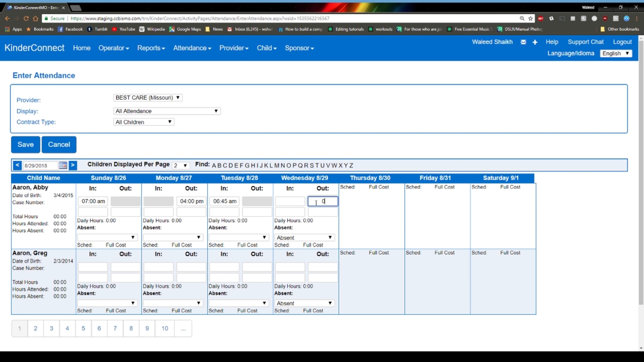Go to next week arrow

click(73, 165)
